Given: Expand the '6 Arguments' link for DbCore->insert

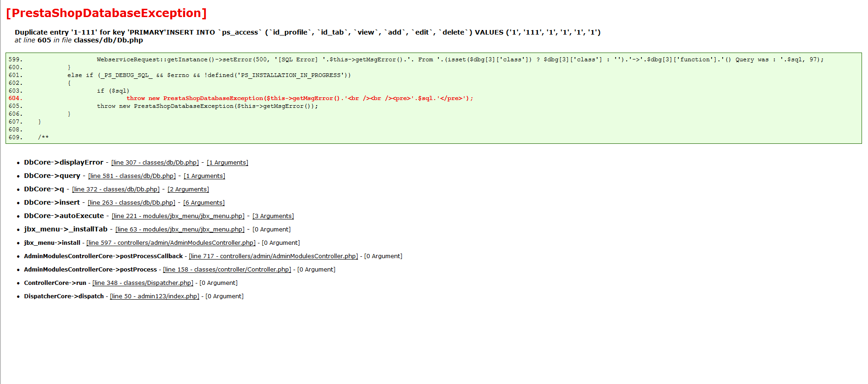Looking at the screenshot, I should [204, 203].
